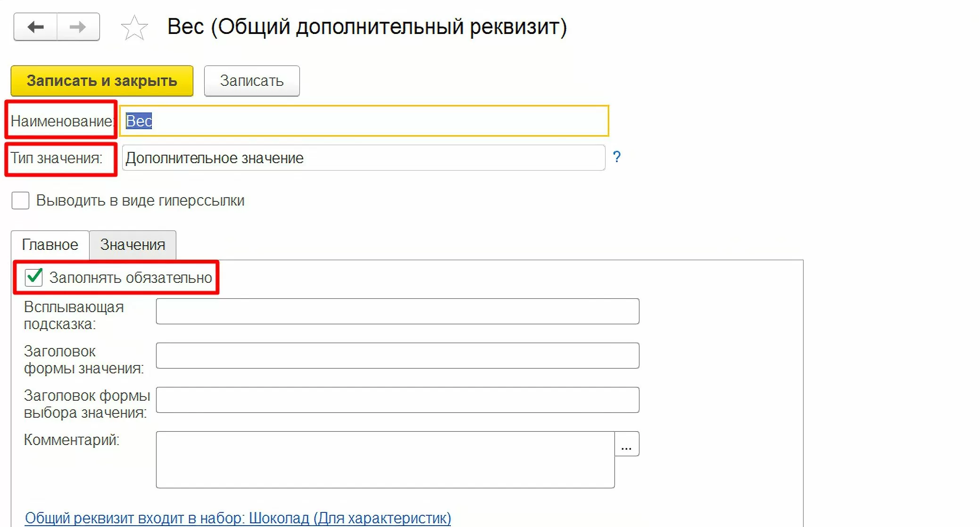Click the Записать и закрыть button
980x527 pixels.
102,81
